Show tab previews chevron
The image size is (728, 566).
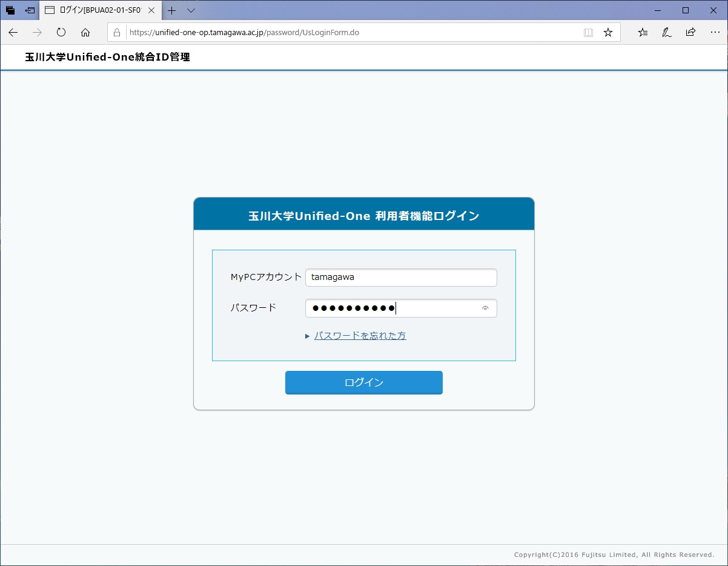tap(191, 10)
